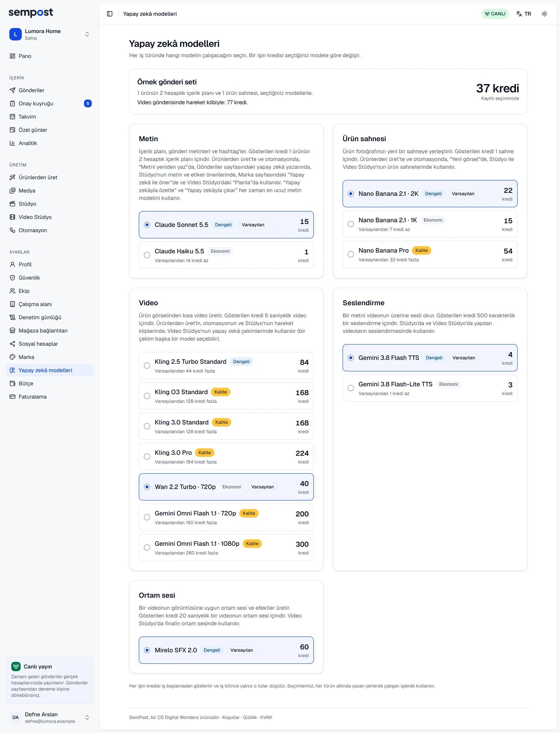This screenshot has height=733, width=560.
Task: Expand Lumora Home workspace switcher chevron
Action: [87, 34]
